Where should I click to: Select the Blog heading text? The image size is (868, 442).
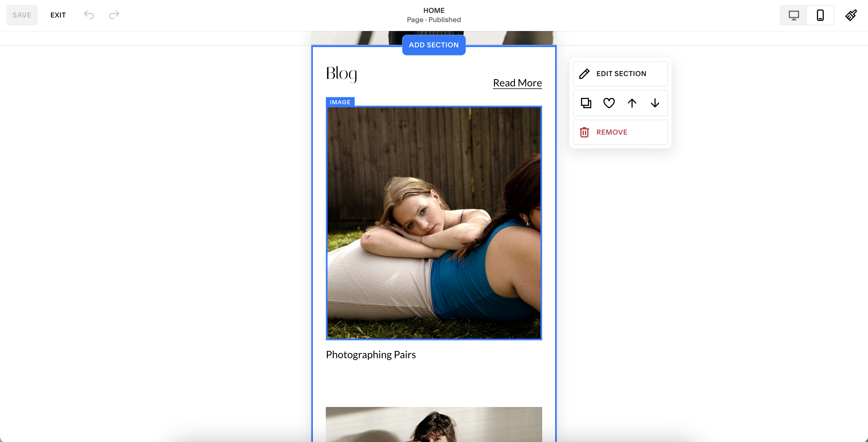(x=341, y=73)
